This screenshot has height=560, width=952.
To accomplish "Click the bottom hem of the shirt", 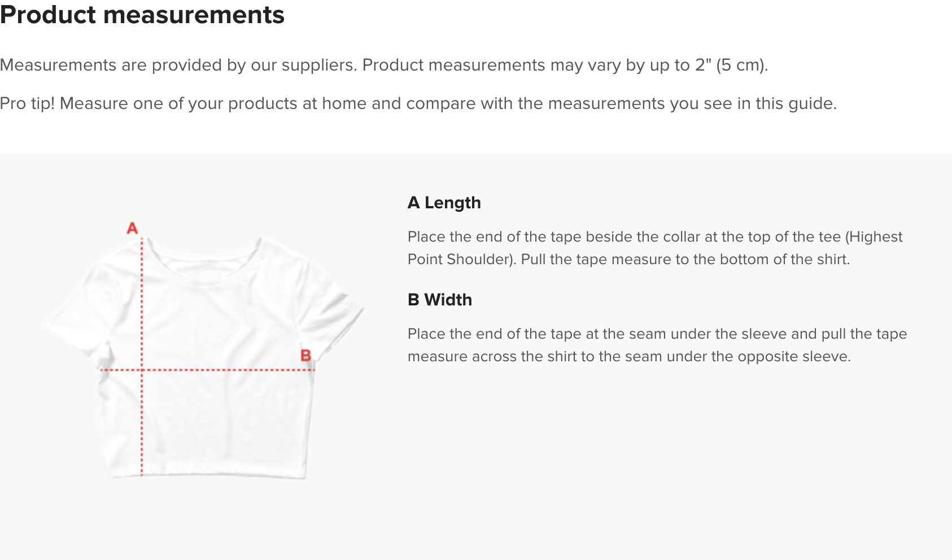I will 207,474.
